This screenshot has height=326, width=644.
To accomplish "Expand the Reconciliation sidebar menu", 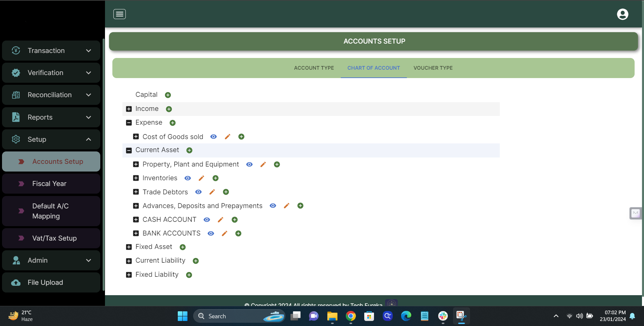I will click(51, 95).
